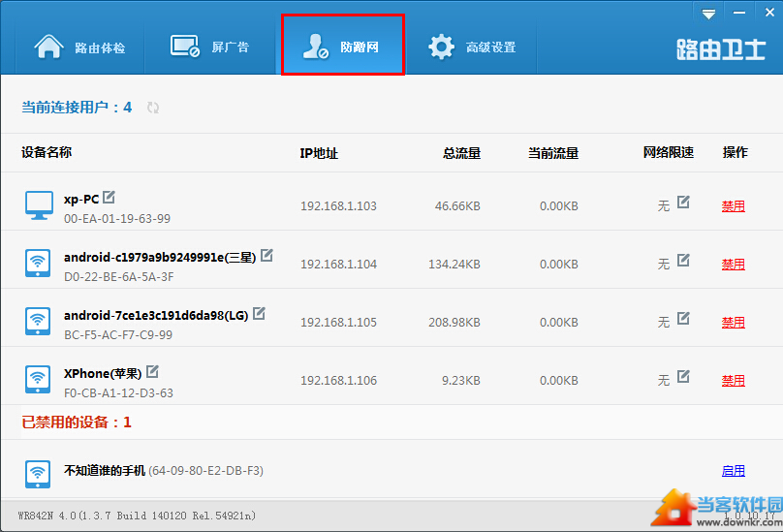The width and height of the screenshot is (783, 532).
Task: Click the desktop monitor icon of xp-PC
Action: 39,205
